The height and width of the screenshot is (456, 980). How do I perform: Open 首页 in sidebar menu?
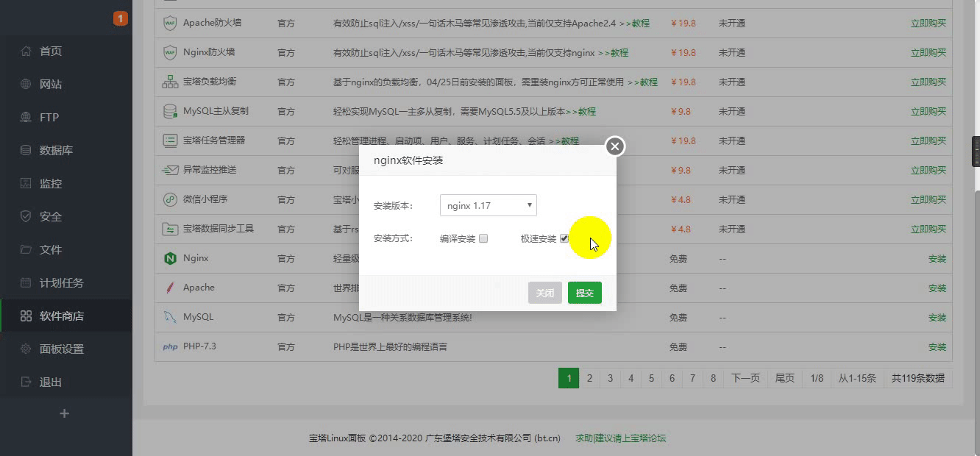coord(51,51)
